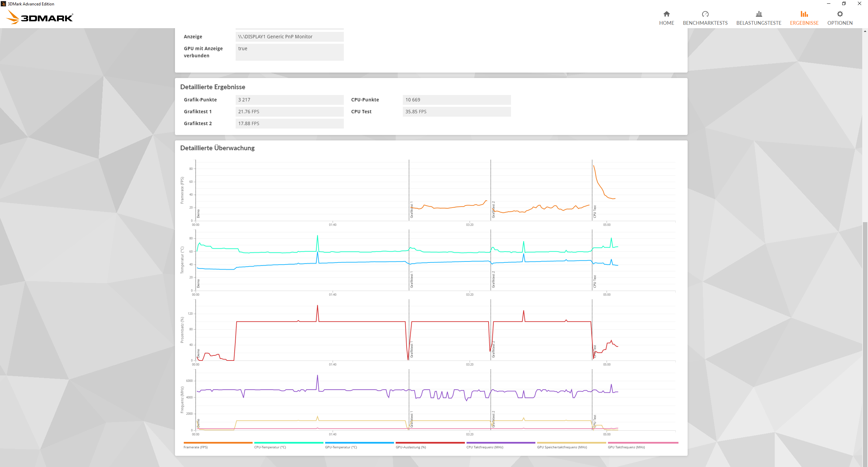Click the GPU-Temperatur (°C) legend label

(341, 447)
